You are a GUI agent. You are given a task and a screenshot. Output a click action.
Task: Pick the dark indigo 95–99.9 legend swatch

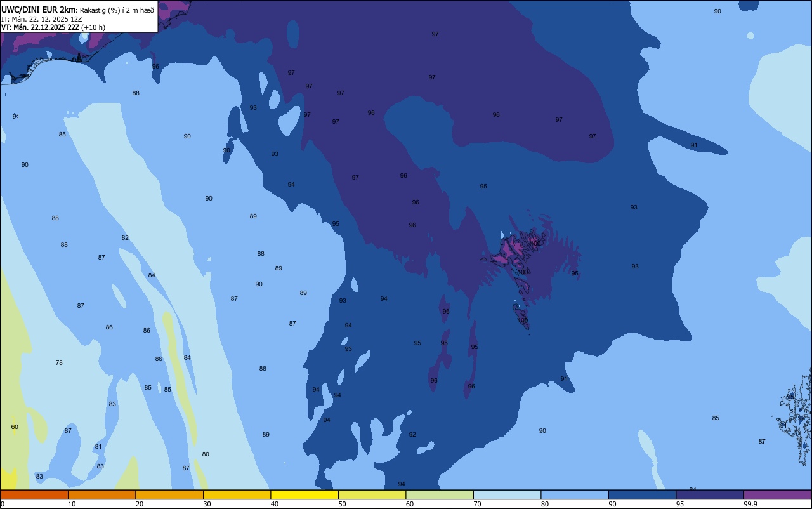[x=710, y=494]
